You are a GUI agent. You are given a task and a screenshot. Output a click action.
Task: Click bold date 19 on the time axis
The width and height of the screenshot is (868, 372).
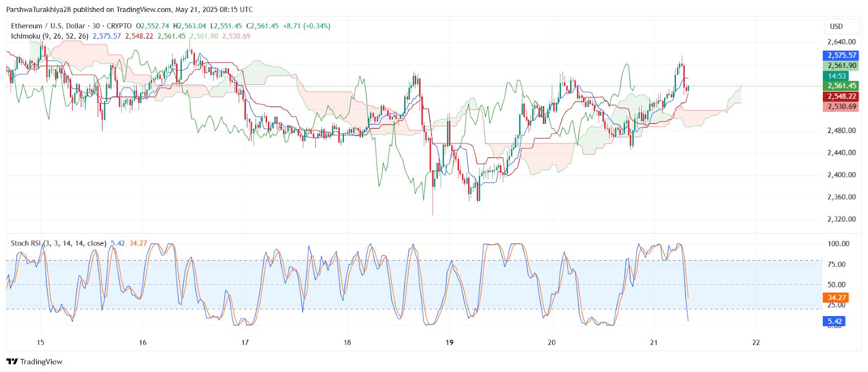[449, 343]
